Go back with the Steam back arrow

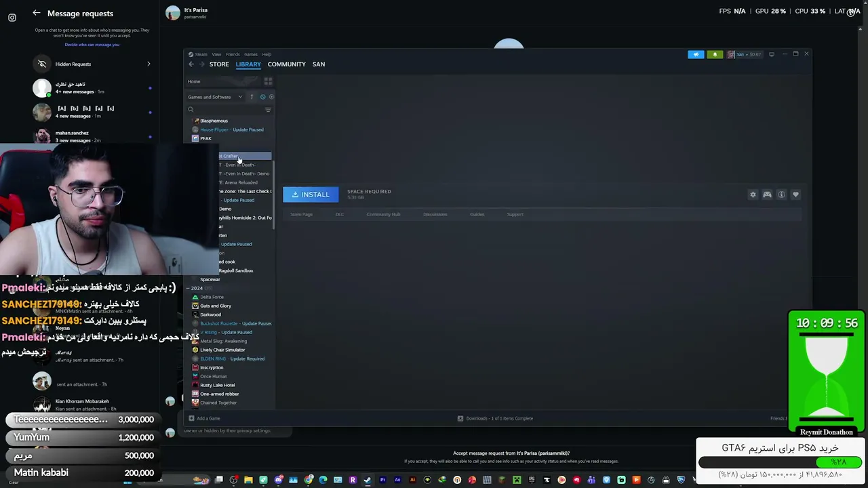tap(191, 64)
